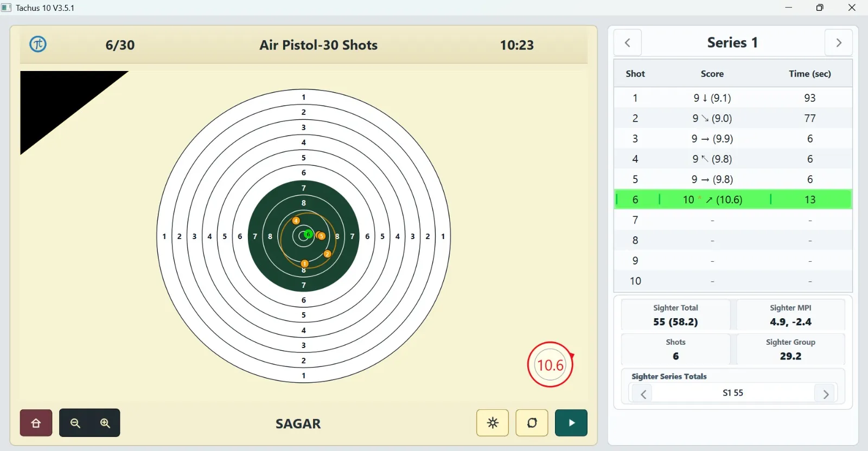Select shot 1 row scoring 9.1

(x=733, y=98)
